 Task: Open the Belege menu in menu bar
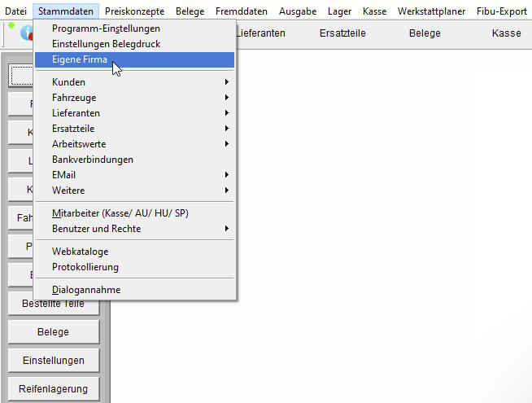pyautogui.click(x=190, y=11)
